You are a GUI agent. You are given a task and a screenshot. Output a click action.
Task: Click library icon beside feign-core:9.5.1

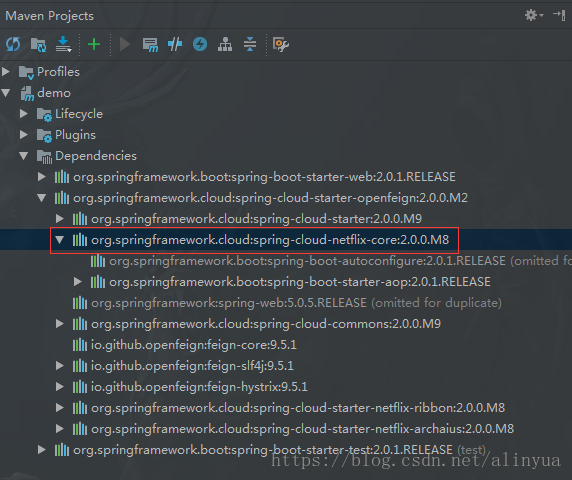80,345
